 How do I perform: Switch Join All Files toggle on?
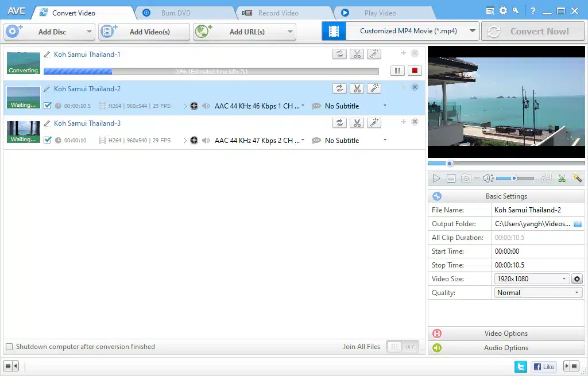(x=403, y=347)
